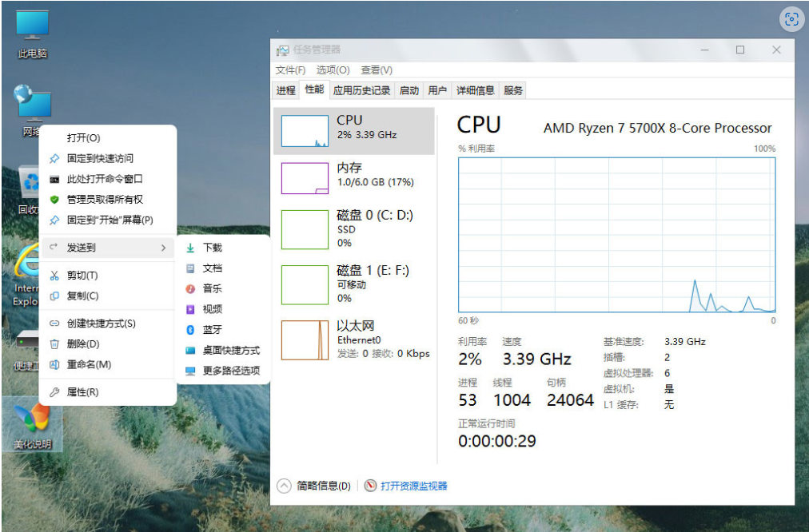
Task: Select the 以太网 Ethernet0 performance item
Action: click(x=354, y=339)
